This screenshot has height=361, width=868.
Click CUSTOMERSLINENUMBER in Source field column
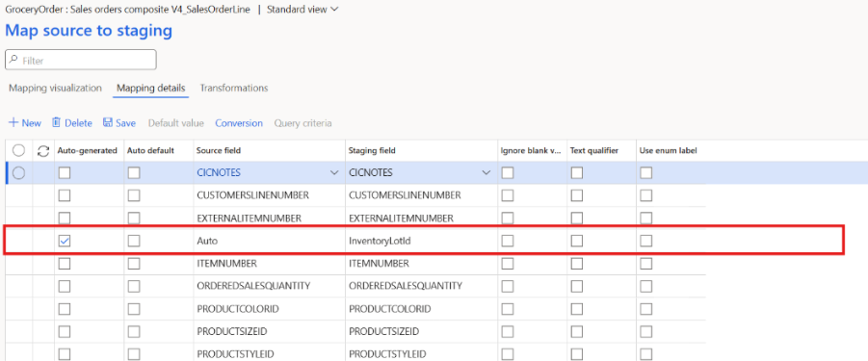[252, 195]
